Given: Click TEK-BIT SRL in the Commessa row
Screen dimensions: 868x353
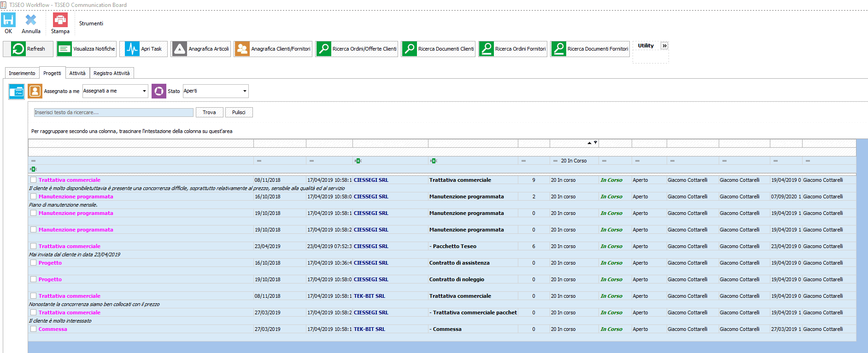Looking at the screenshot, I should pyautogui.click(x=369, y=329).
